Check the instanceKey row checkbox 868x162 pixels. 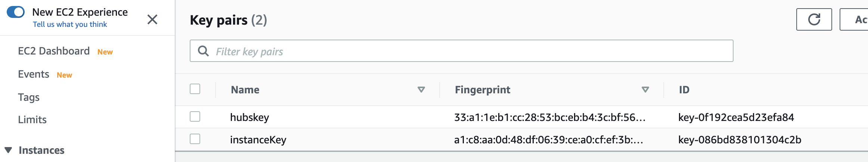[x=195, y=139]
